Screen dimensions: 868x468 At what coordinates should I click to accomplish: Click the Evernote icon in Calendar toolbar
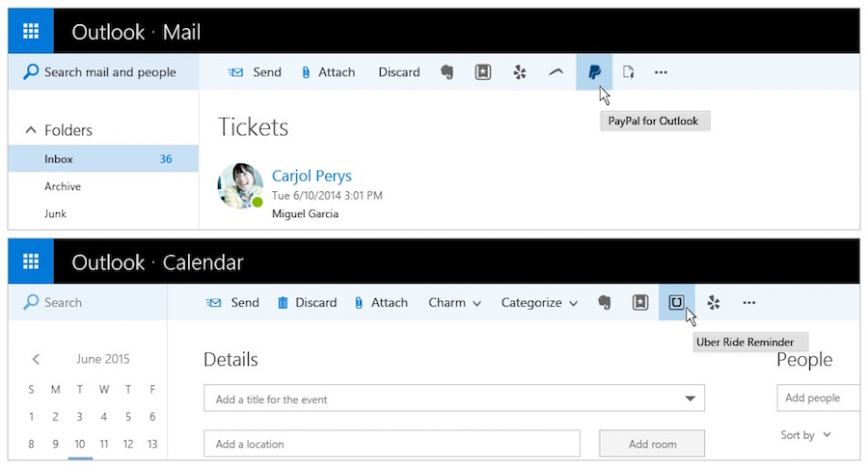click(605, 302)
